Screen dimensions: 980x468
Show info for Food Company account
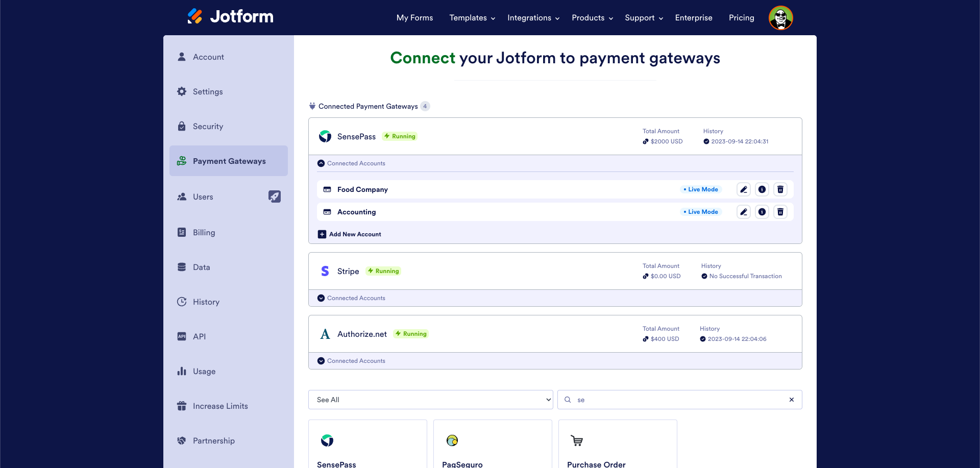(x=762, y=189)
